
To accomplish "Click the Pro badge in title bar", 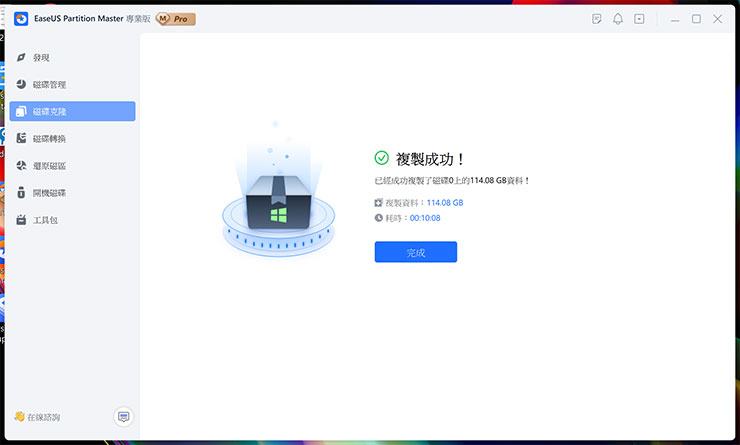I will click(x=176, y=19).
